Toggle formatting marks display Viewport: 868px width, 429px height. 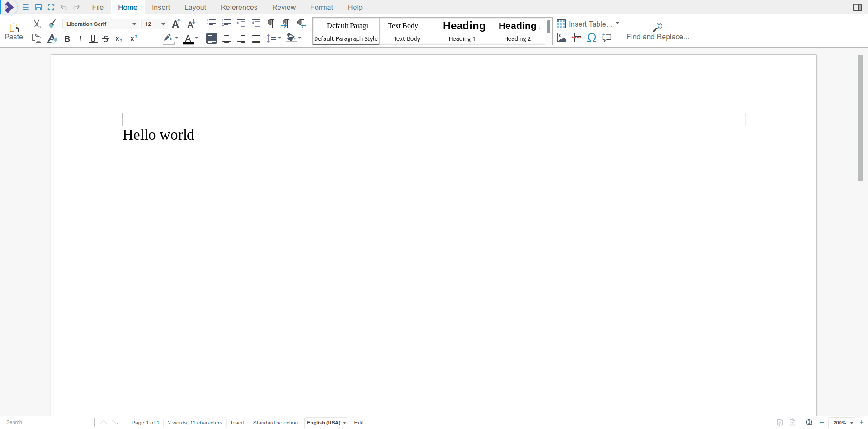coord(271,24)
